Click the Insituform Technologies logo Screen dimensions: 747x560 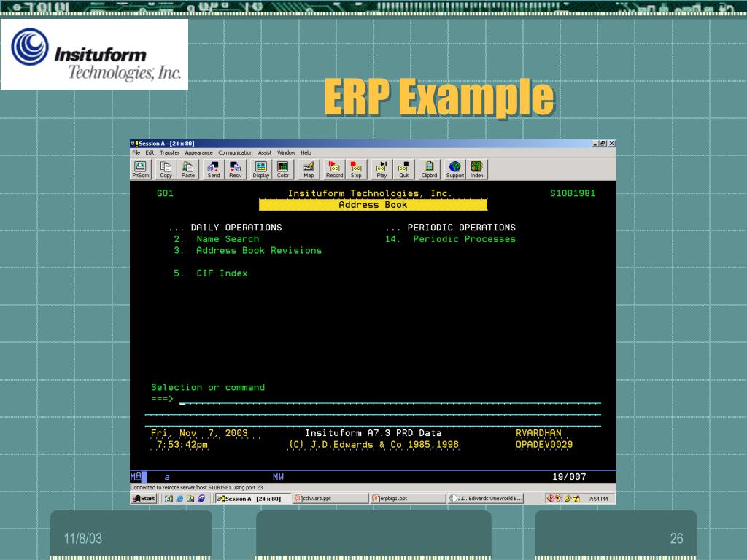(x=94, y=54)
